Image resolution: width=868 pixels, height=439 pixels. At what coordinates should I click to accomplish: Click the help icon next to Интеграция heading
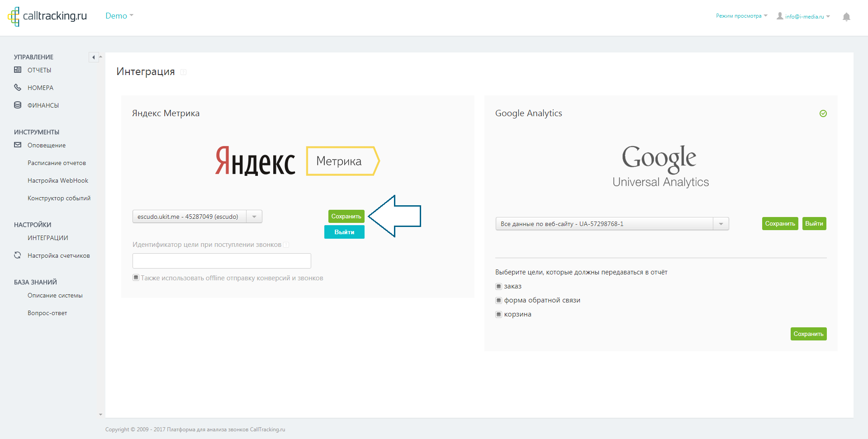pyautogui.click(x=183, y=72)
